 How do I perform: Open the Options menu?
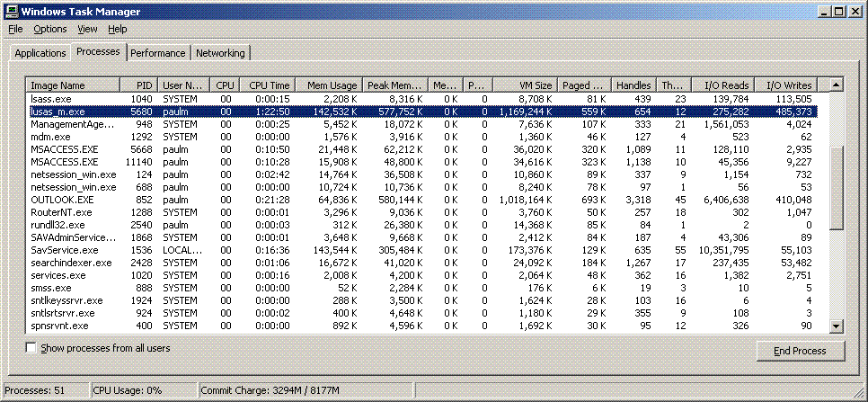click(x=50, y=29)
